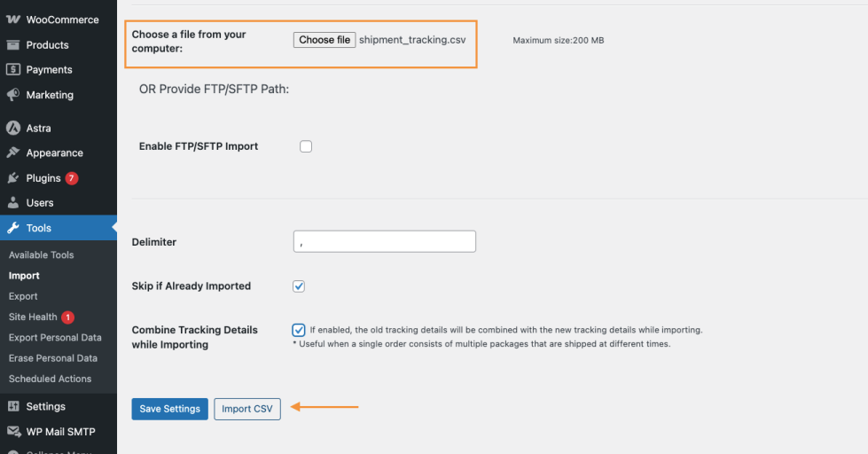
Task: Open Marketing megaphone icon
Action: pyautogui.click(x=13, y=95)
